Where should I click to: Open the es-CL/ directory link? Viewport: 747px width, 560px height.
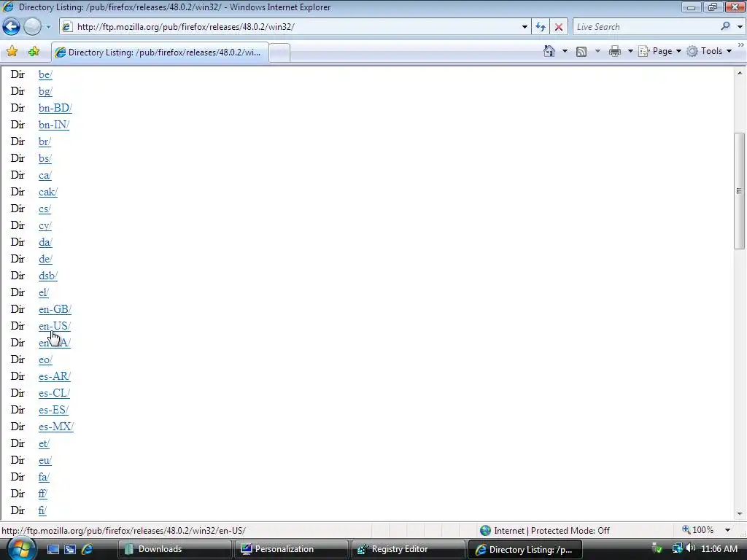tap(54, 393)
